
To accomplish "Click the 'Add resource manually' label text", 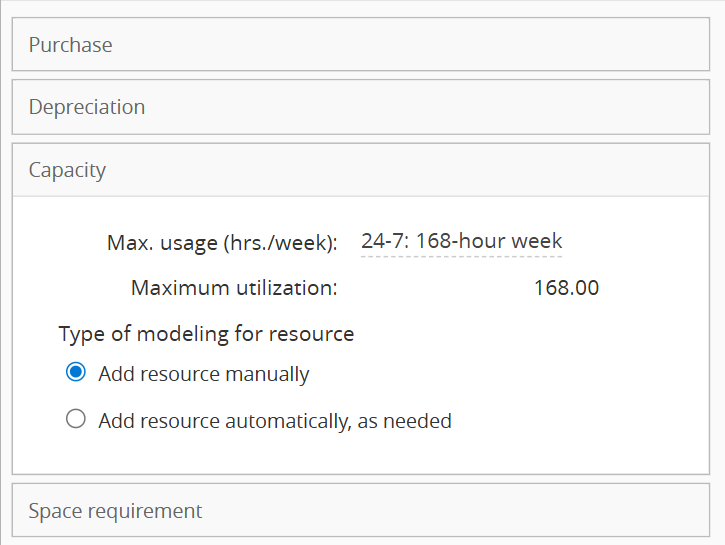I will click(x=204, y=374).
